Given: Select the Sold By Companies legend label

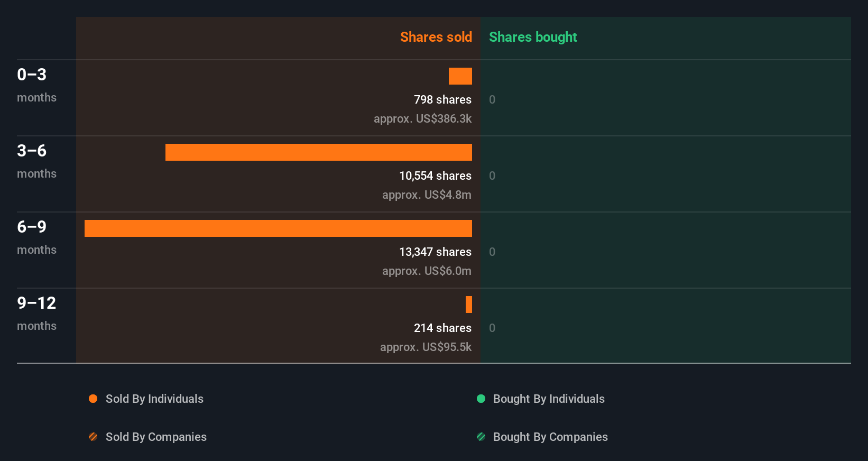Looking at the screenshot, I should coord(156,437).
